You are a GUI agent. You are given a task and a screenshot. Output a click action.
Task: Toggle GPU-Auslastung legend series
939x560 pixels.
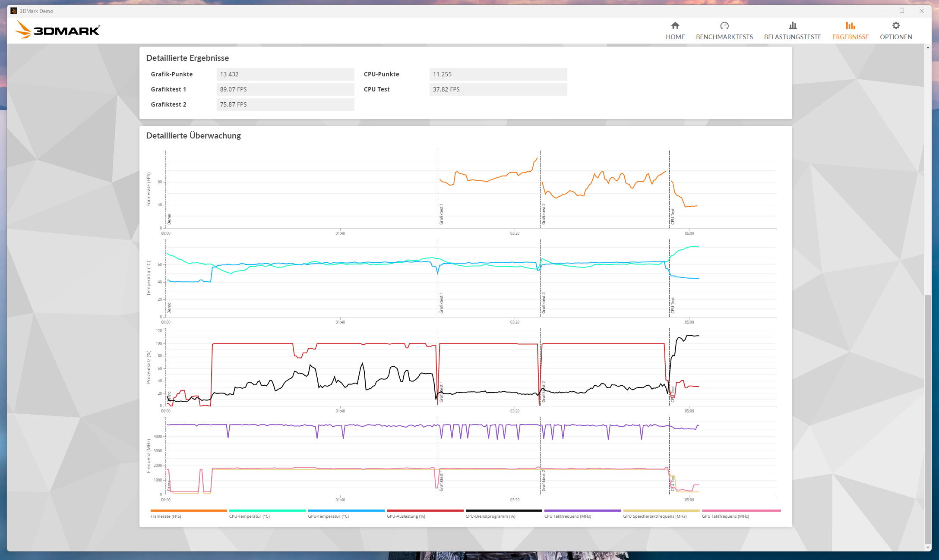point(406,516)
